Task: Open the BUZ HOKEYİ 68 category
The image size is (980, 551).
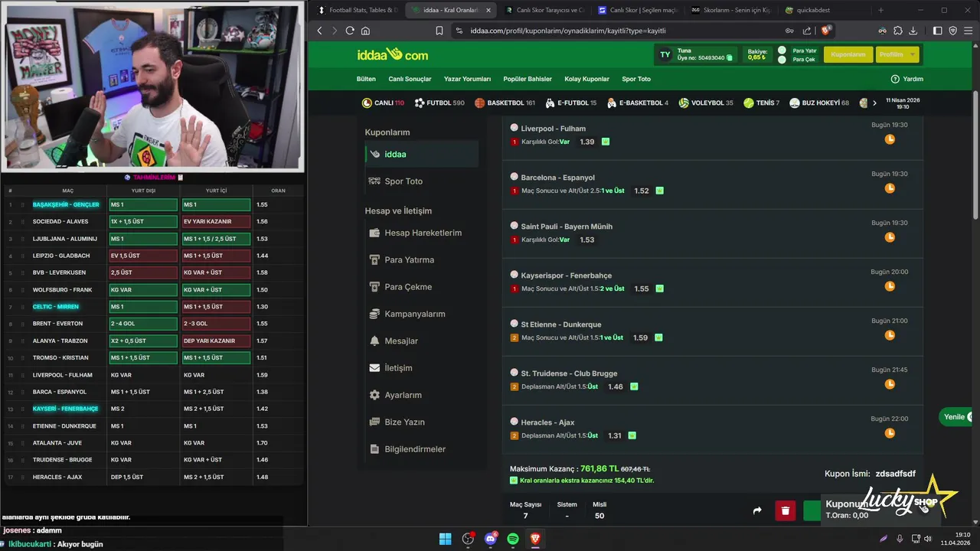Action: pyautogui.click(x=819, y=103)
